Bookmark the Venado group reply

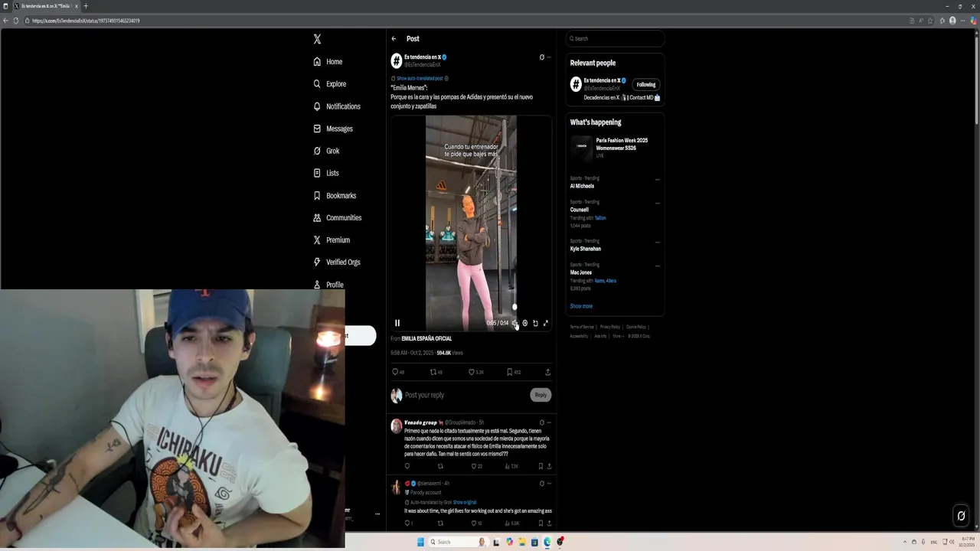pos(541,466)
